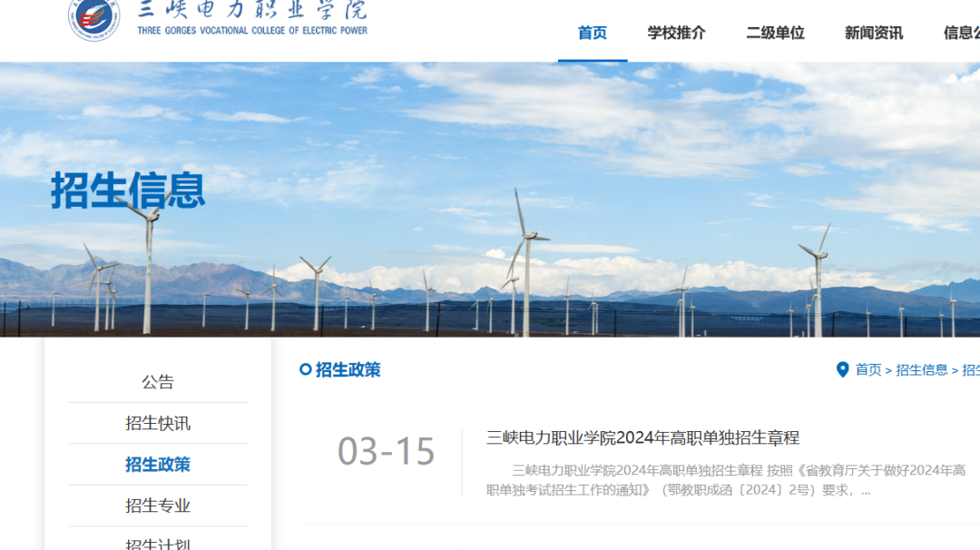Open the 首页 navigation tab
The height and width of the screenshot is (550, 980).
tap(593, 33)
